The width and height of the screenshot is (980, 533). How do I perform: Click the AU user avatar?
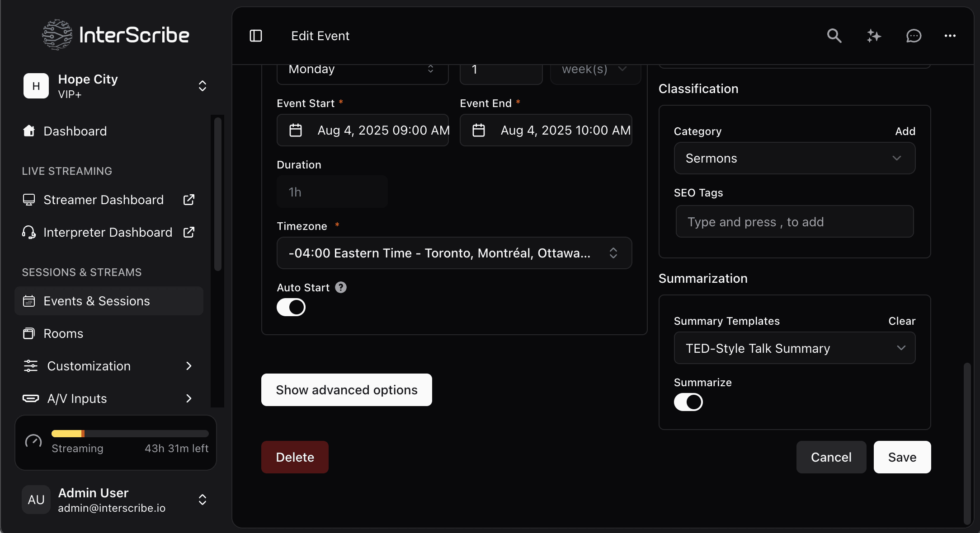(x=36, y=500)
